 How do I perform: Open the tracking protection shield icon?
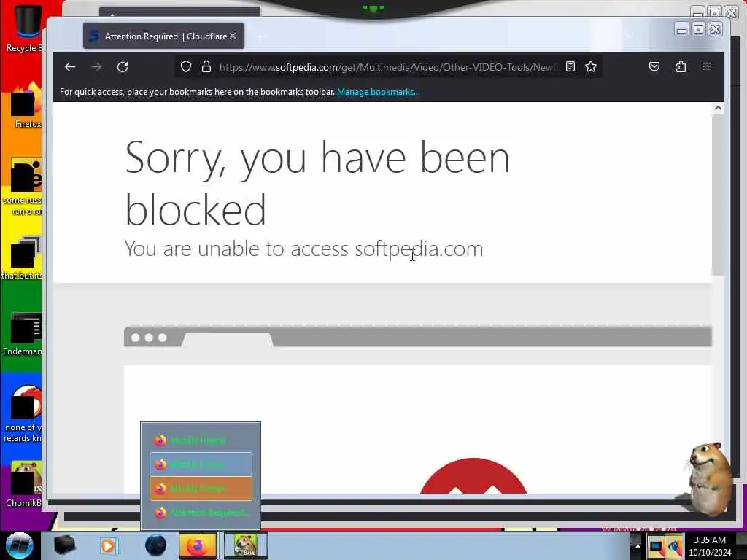pos(186,67)
